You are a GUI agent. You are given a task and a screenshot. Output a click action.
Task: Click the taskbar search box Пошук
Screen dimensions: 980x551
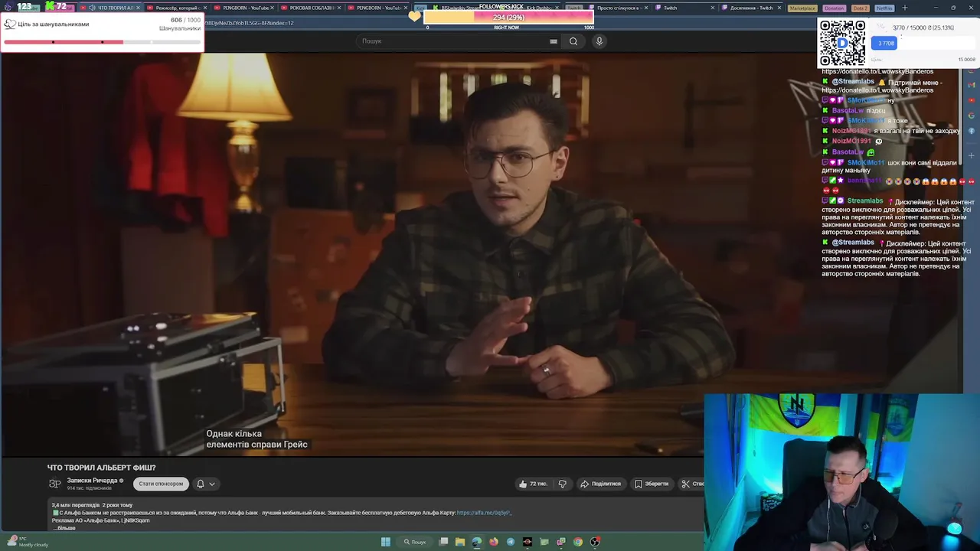pos(415,542)
